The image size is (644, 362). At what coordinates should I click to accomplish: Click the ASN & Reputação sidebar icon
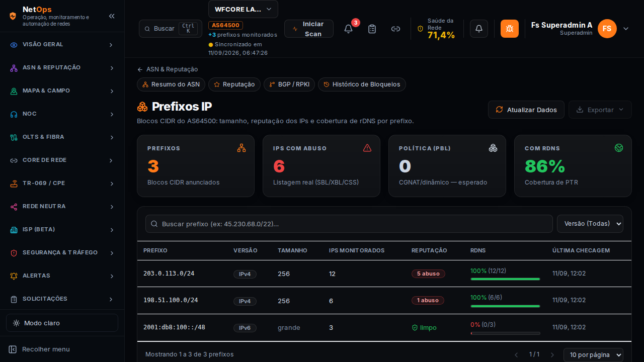14,68
